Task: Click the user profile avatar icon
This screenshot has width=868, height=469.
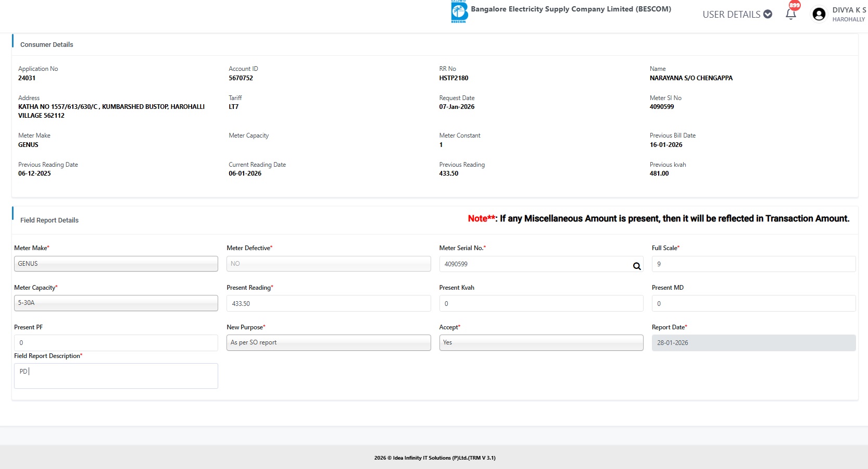Action: click(x=819, y=14)
